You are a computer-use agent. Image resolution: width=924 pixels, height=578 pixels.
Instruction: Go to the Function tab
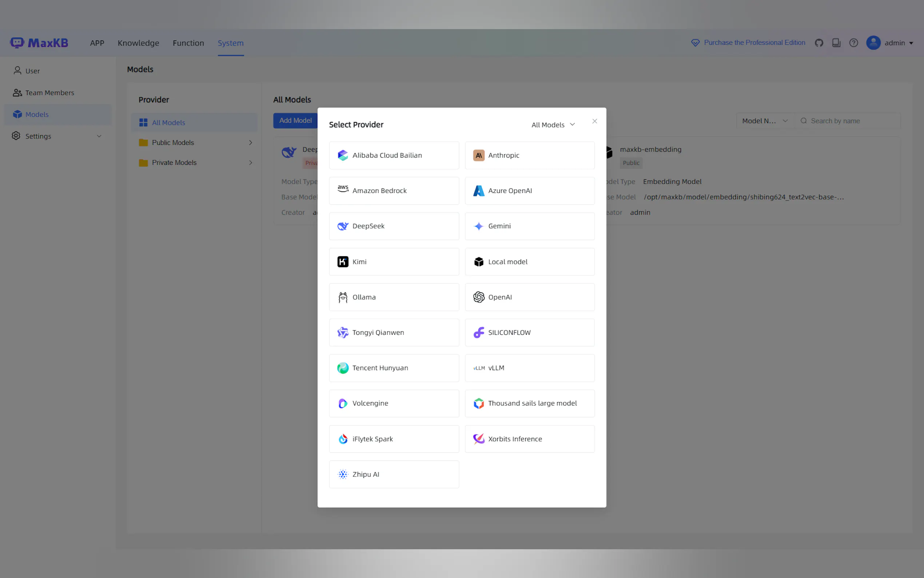[188, 43]
